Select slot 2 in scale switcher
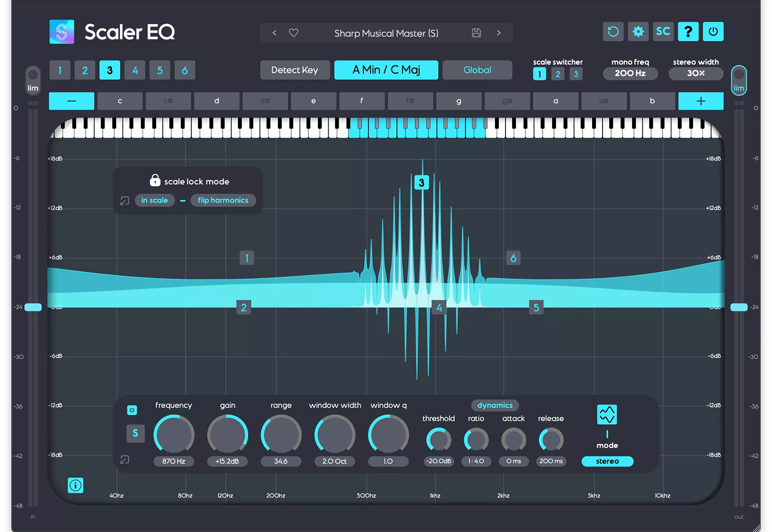Image resolution: width=772 pixels, height=532 pixels. point(558,74)
